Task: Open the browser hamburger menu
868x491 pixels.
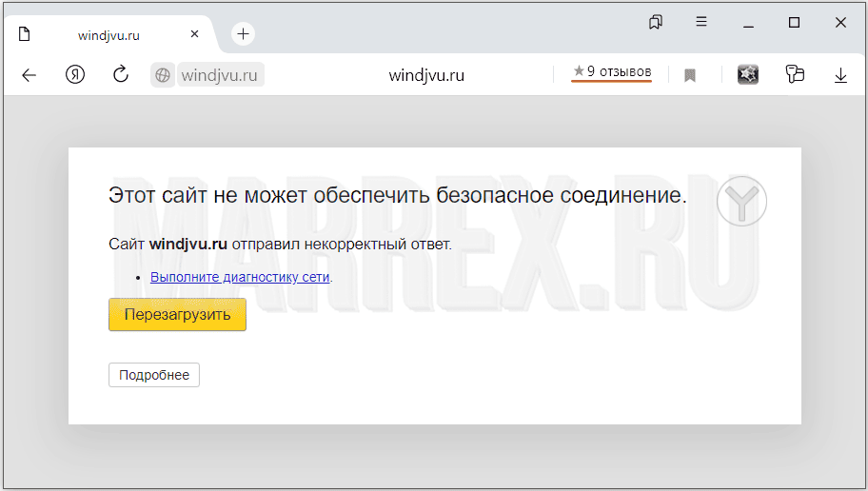Action: point(701,22)
